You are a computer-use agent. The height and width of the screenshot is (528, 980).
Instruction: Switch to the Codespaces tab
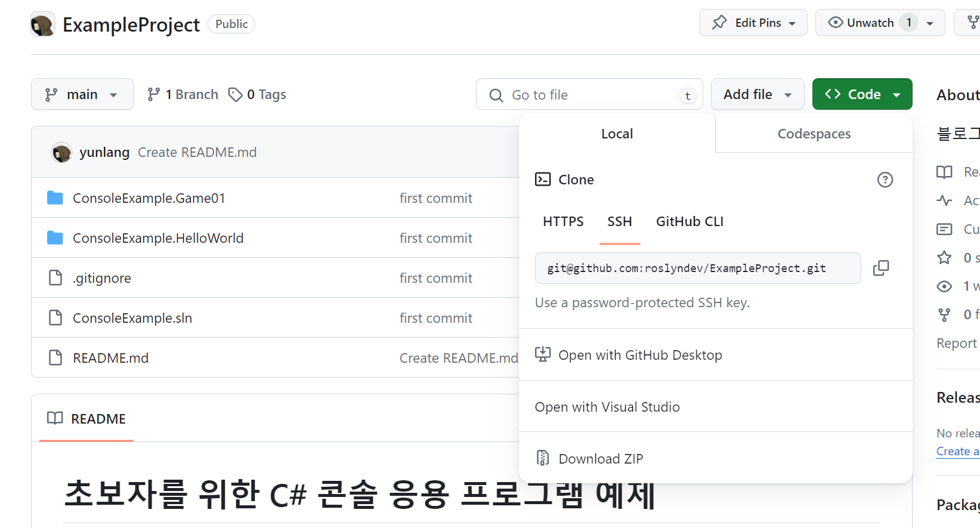[814, 134]
